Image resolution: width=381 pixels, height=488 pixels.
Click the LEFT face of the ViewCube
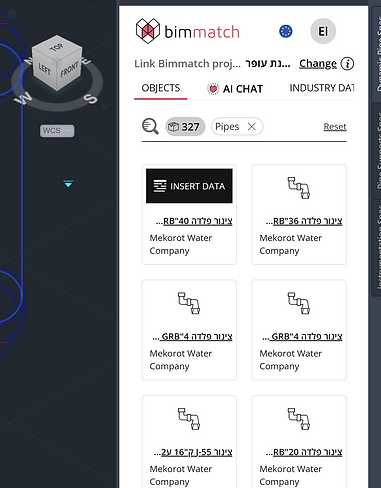coord(44,70)
